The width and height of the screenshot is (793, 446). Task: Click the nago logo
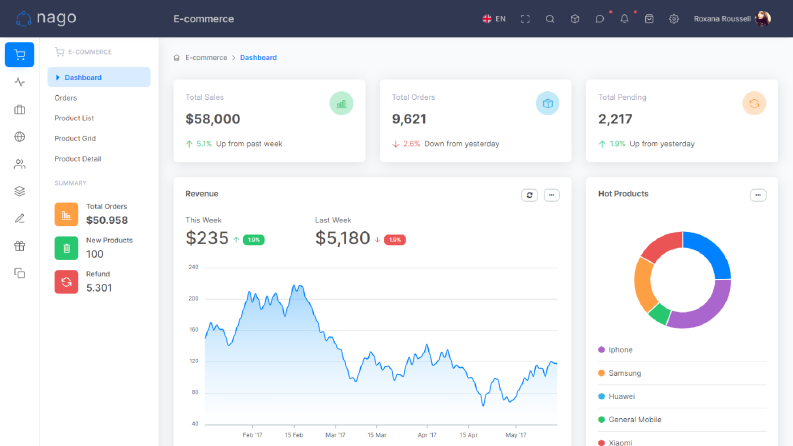(46, 18)
